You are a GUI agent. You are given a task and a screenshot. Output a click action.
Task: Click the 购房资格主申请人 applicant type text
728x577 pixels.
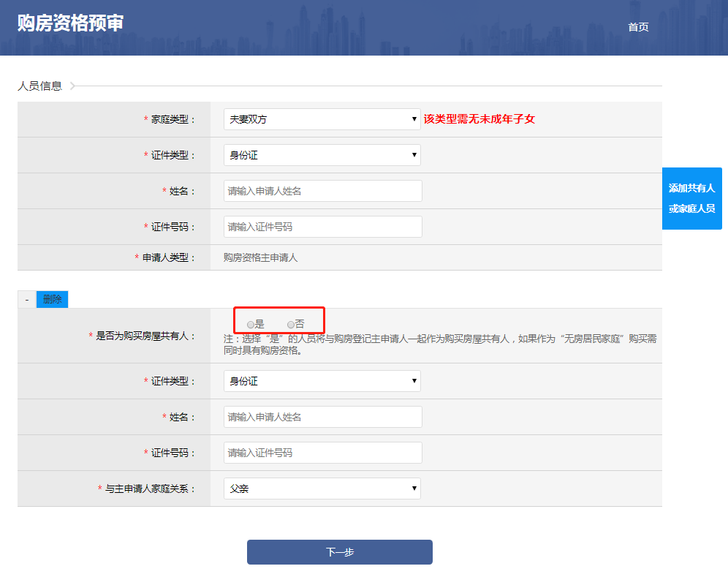pyautogui.click(x=260, y=257)
